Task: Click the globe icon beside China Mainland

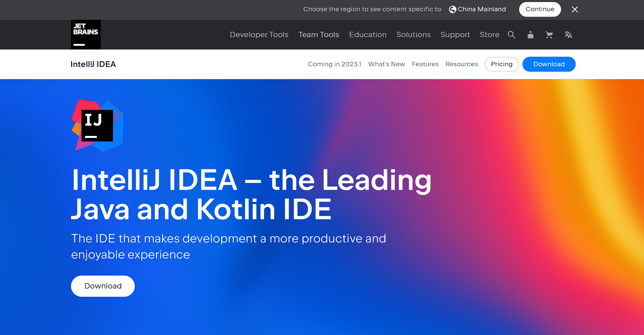Action: (x=453, y=10)
